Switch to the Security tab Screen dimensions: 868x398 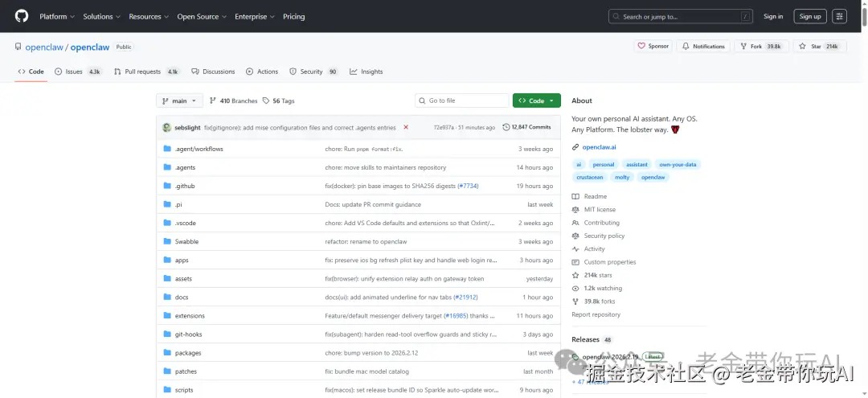313,72
